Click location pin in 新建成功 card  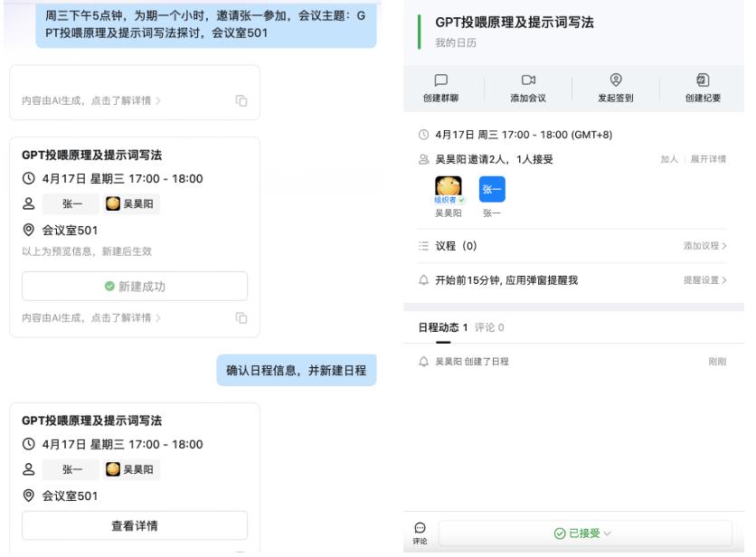click(x=28, y=230)
